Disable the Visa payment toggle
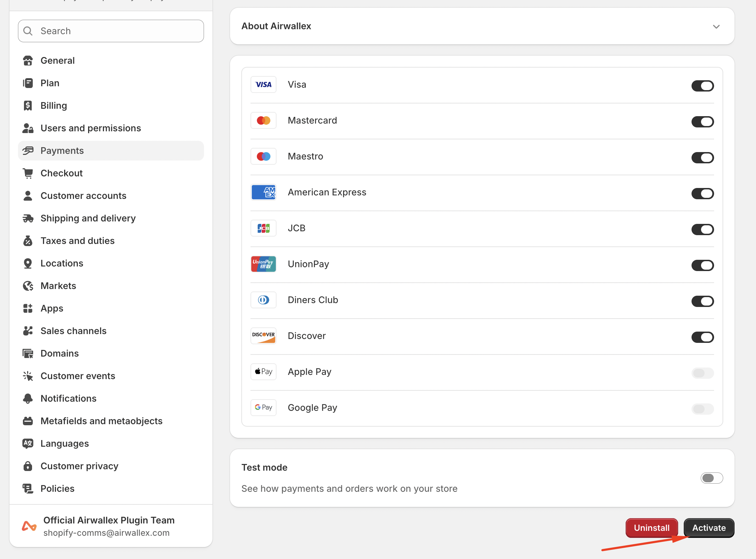This screenshot has height=559, width=756. tap(702, 86)
